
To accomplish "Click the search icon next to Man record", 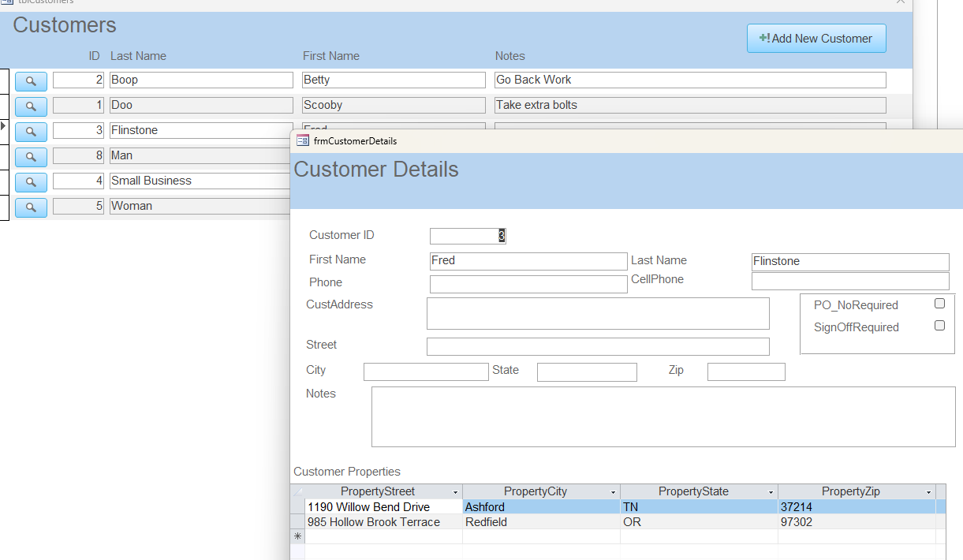I will (x=31, y=155).
